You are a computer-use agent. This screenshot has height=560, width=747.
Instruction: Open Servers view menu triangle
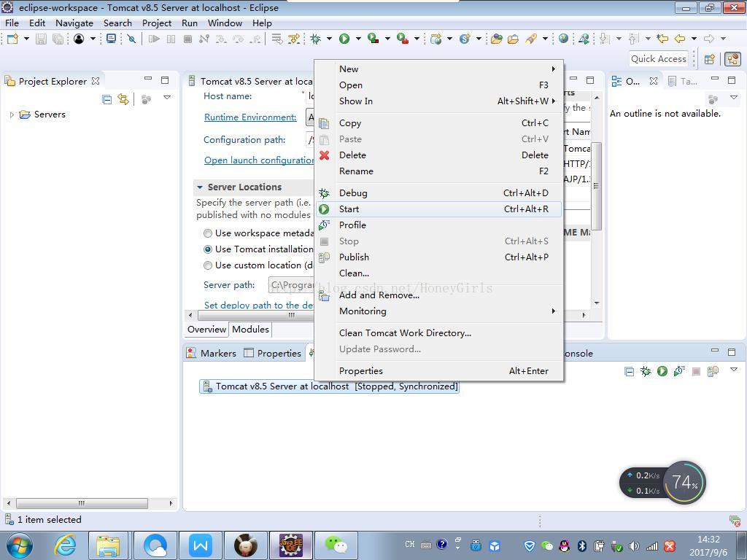pyautogui.click(x=734, y=370)
